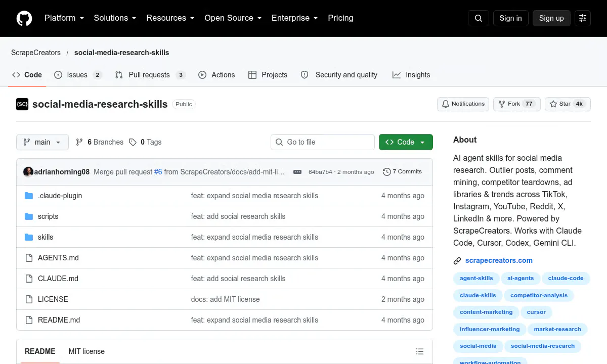Click the GitHub logo icon
The image size is (607, 364).
[x=24, y=18]
